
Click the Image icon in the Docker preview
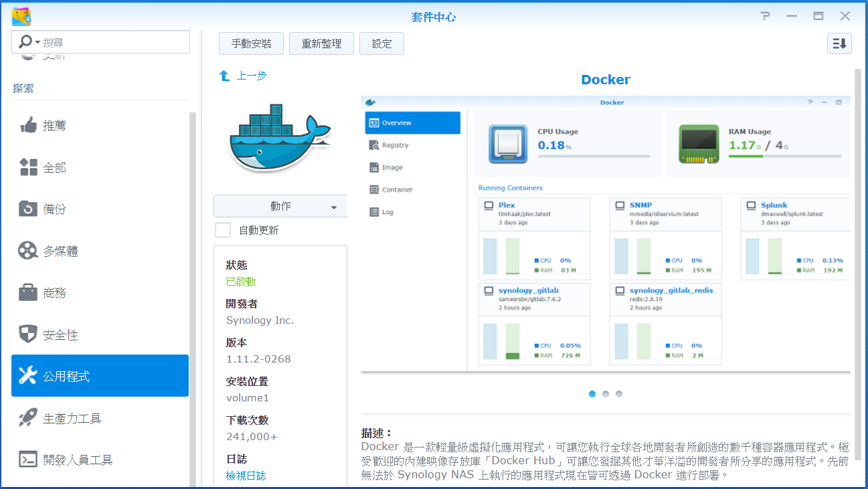pyautogui.click(x=374, y=168)
